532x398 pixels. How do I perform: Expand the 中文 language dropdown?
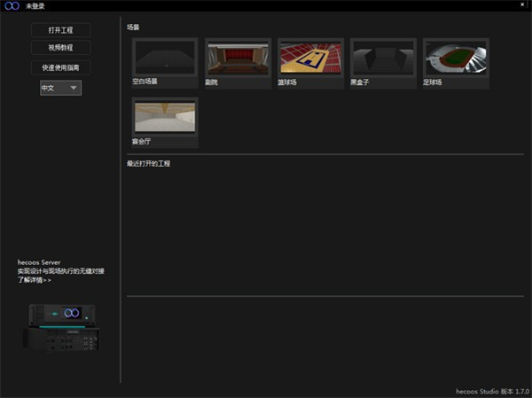(60, 88)
